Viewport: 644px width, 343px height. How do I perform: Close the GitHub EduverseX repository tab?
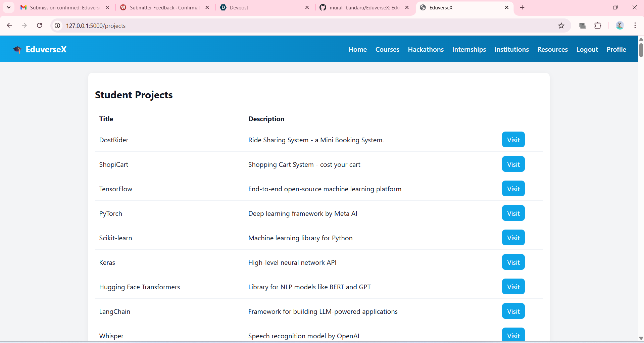[407, 7]
